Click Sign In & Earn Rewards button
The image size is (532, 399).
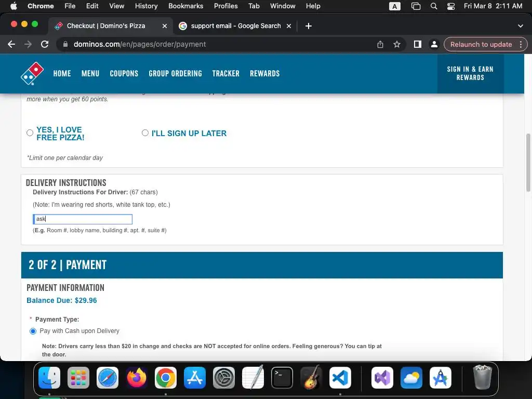coord(470,74)
